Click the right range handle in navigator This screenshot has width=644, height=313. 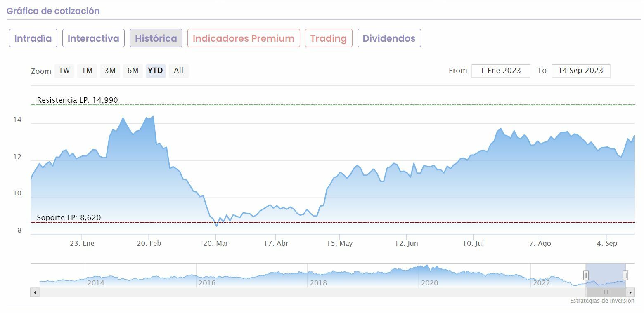click(625, 275)
